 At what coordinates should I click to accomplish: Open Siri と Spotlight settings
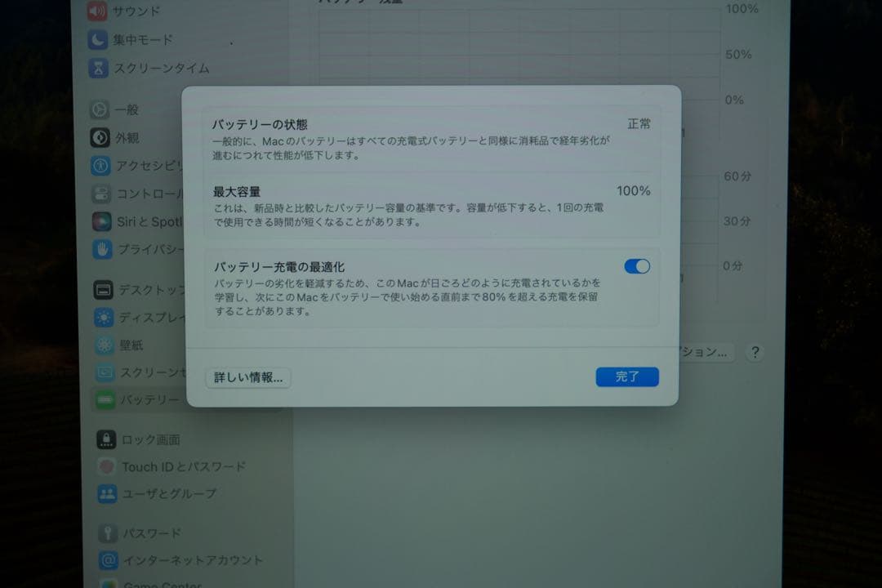pyautogui.click(x=147, y=220)
